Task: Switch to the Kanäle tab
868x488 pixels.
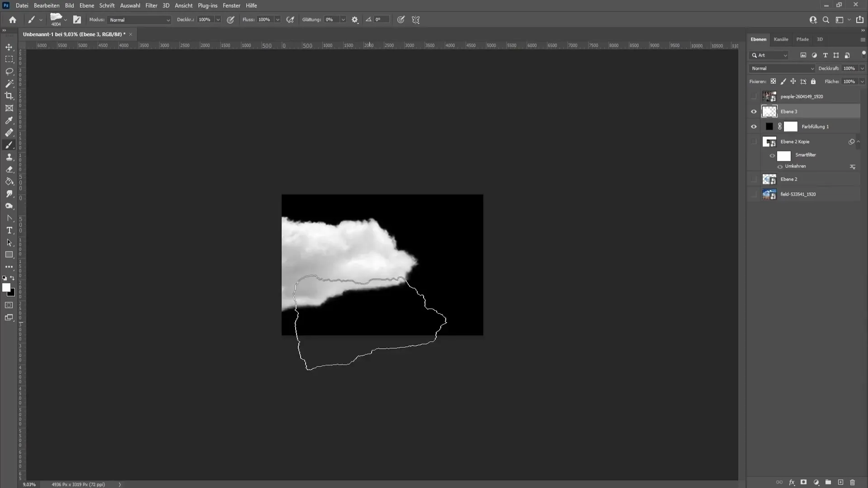Action: 781,39
